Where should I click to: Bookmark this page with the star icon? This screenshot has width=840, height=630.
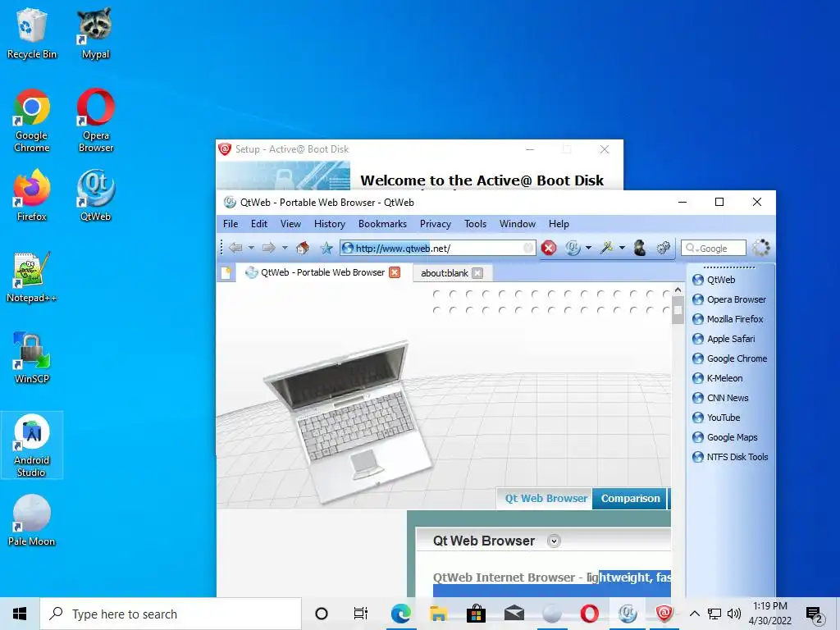tap(326, 248)
